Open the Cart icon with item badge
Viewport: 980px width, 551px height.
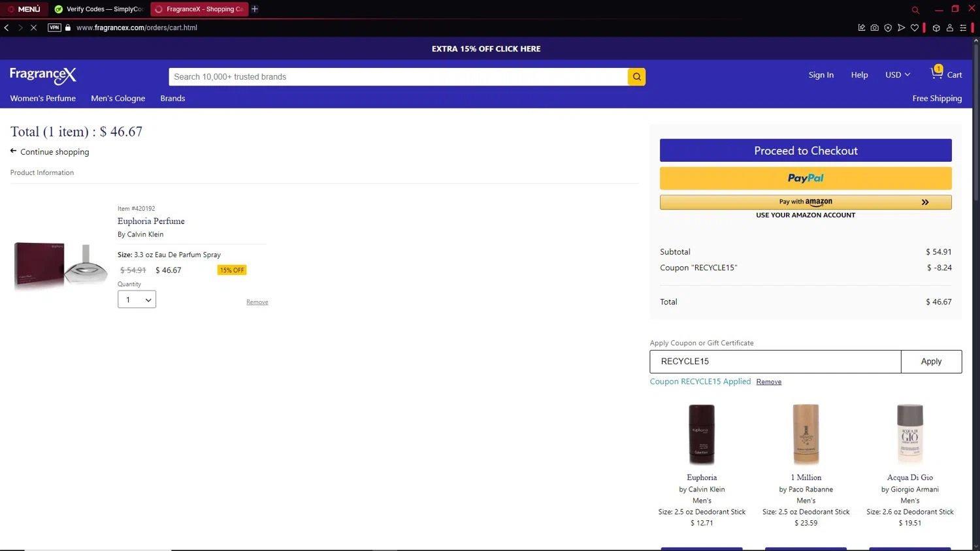pyautogui.click(x=946, y=74)
